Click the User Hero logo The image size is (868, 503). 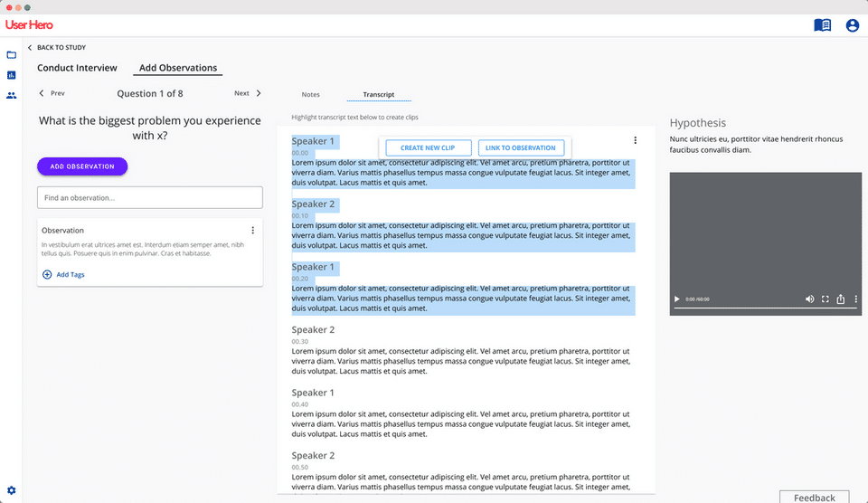click(x=29, y=25)
